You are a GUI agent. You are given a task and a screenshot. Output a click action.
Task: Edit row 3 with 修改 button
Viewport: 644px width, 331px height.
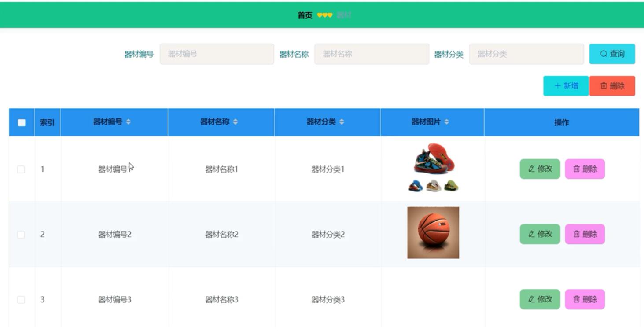pos(540,299)
